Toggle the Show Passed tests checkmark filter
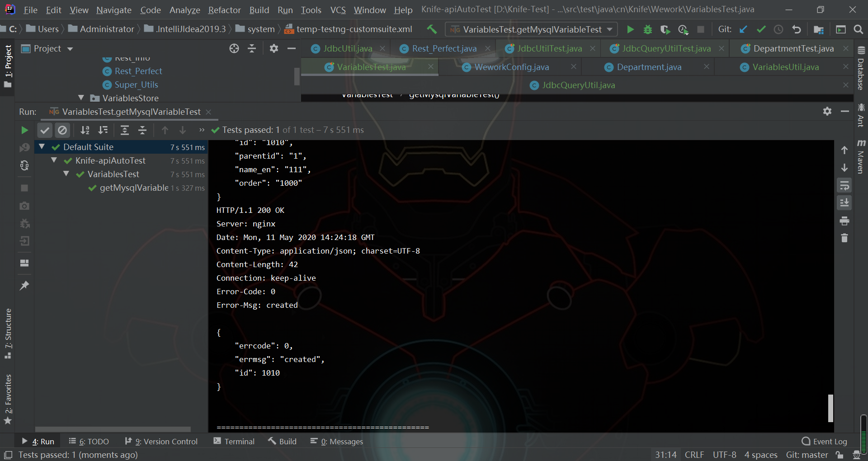Image resolution: width=868 pixels, height=461 pixels. 44,131
